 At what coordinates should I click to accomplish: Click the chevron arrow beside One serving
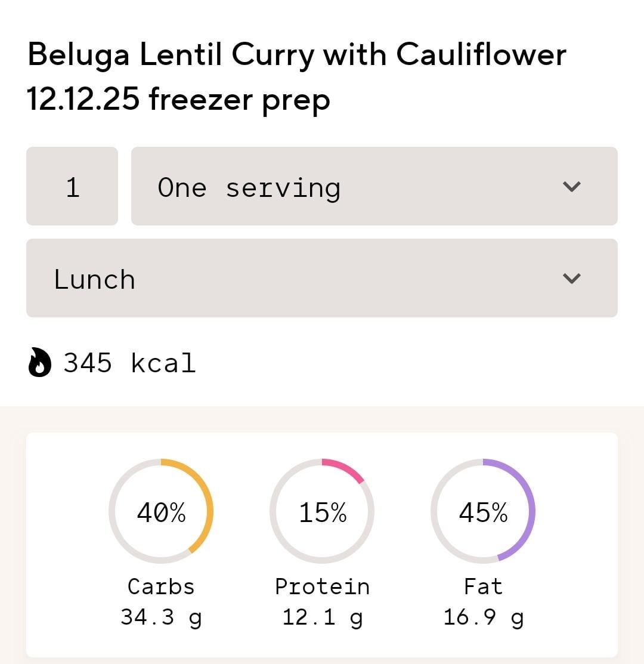pyautogui.click(x=571, y=187)
